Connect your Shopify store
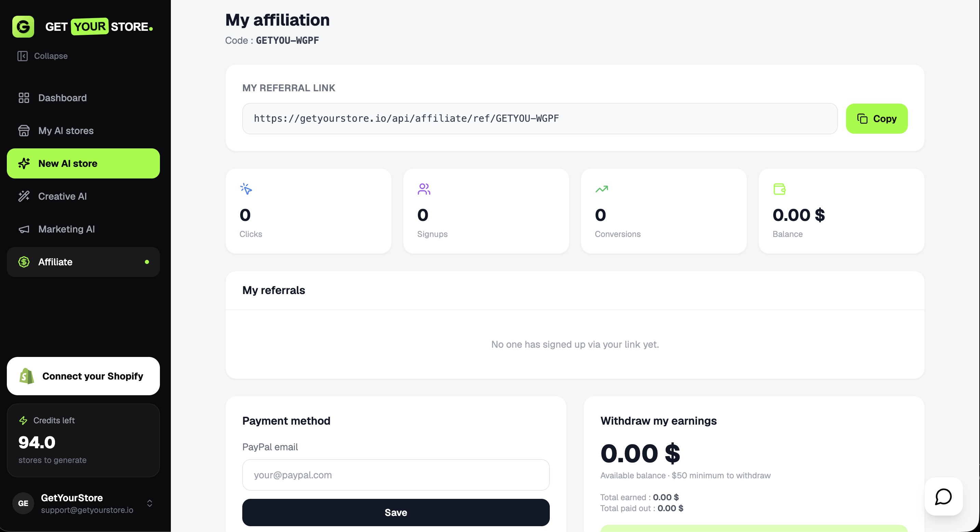This screenshot has height=532, width=980. tap(83, 376)
